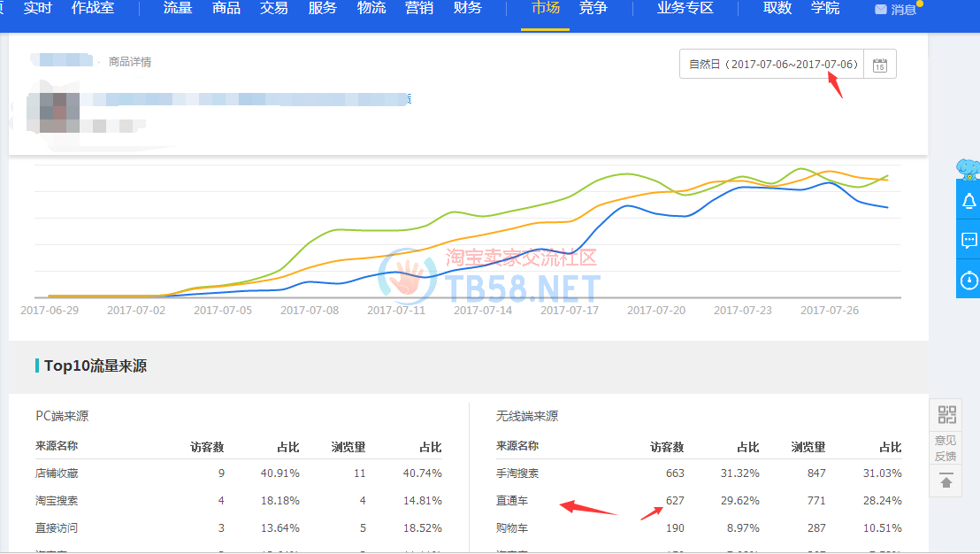The height and width of the screenshot is (554, 980).
Task: Open 消息 envelope messages
Action: pos(894,10)
